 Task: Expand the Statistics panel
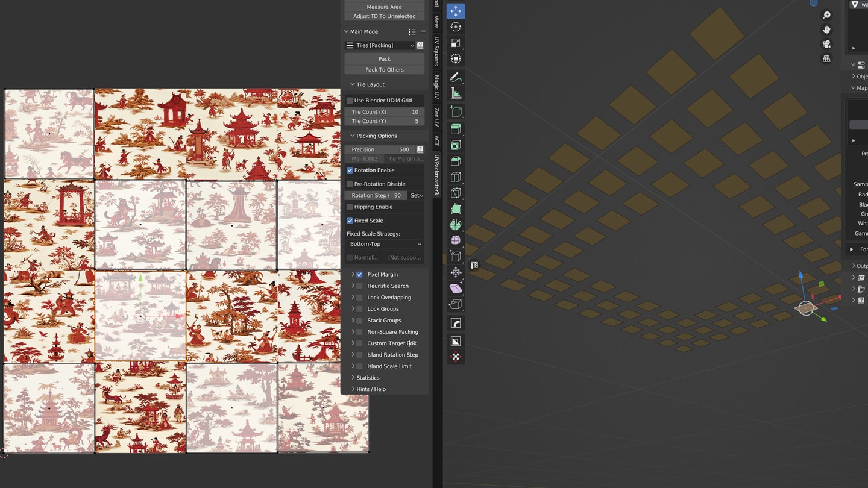(353, 378)
